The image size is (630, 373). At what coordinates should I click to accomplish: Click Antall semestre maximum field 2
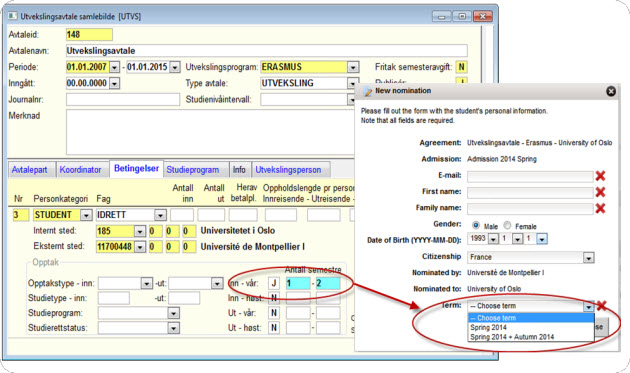[x=328, y=283]
